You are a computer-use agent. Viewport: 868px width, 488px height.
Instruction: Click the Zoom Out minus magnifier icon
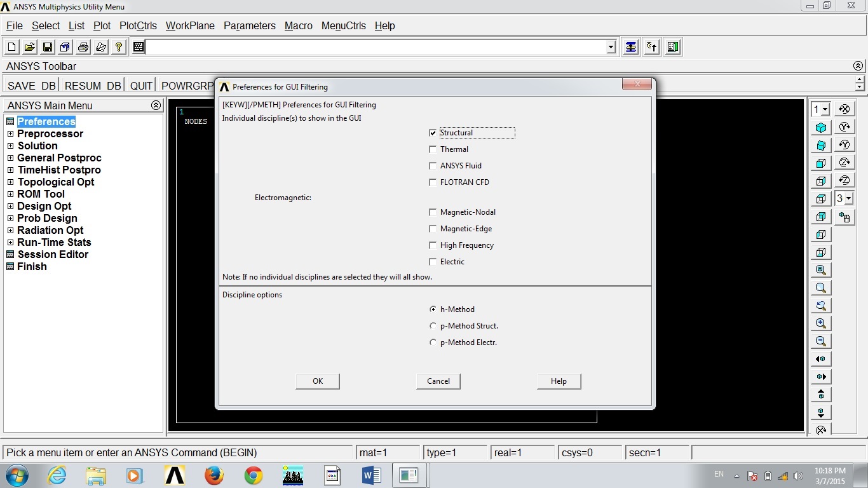point(821,341)
